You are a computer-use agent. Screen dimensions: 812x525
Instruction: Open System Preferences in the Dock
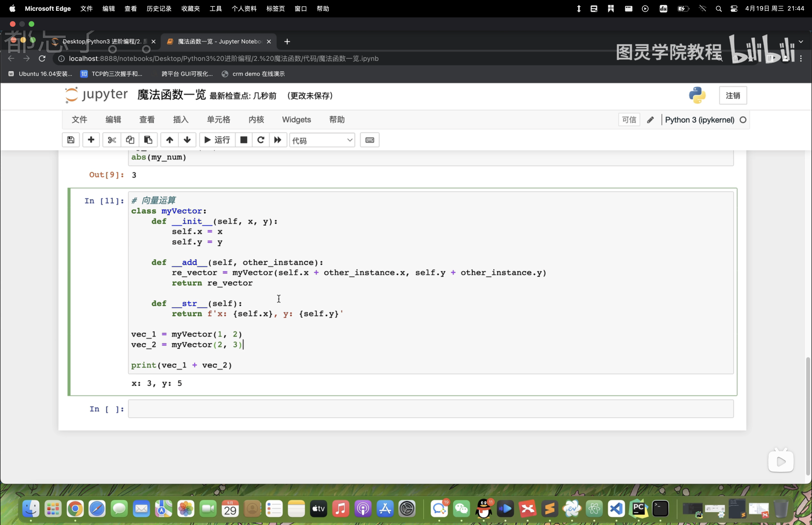[407, 509]
